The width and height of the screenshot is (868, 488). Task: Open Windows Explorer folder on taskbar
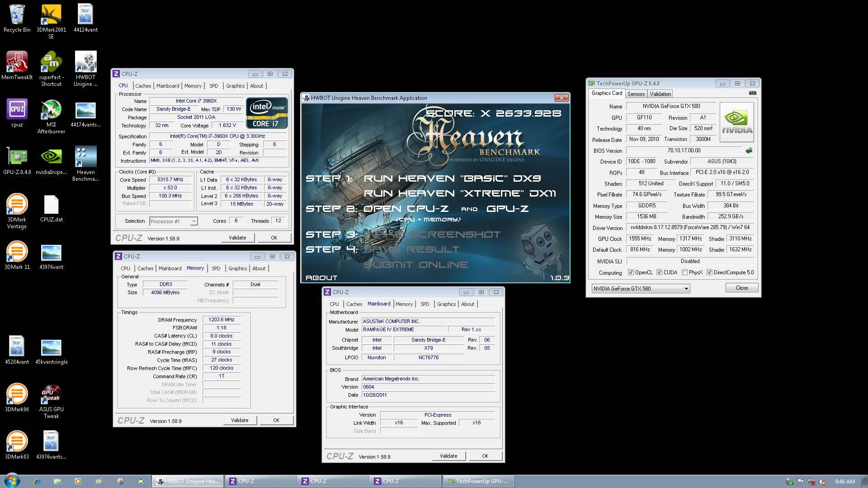click(57, 481)
